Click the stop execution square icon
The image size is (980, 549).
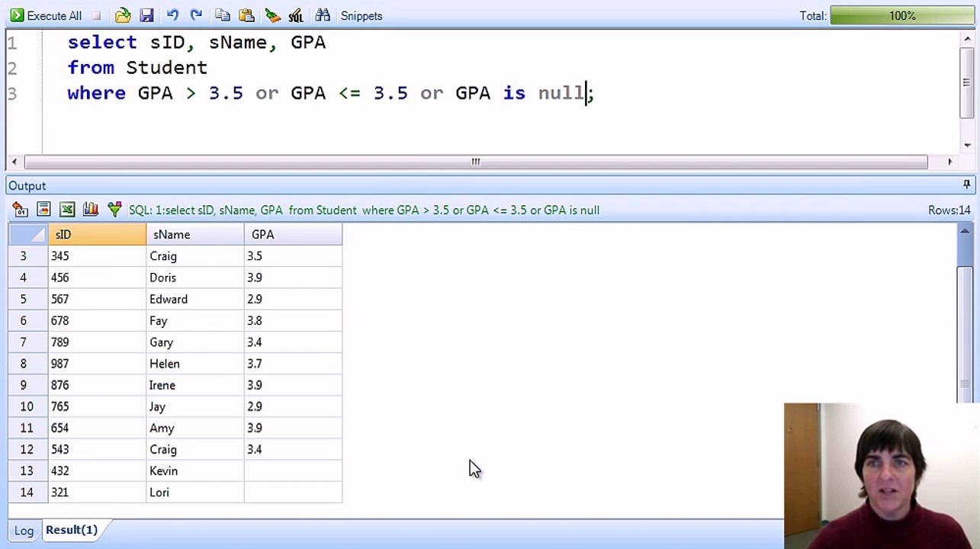pyautogui.click(x=96, y=15)
